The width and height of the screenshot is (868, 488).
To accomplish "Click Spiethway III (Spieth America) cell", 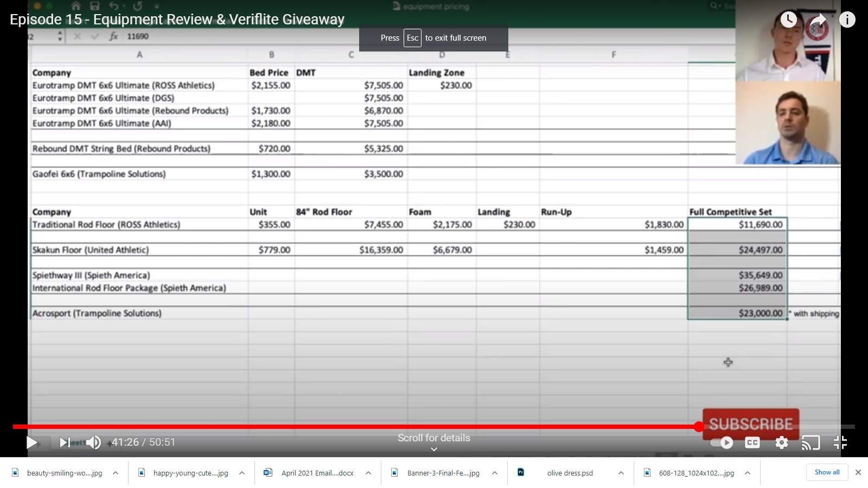I will [x=139, y=275].
